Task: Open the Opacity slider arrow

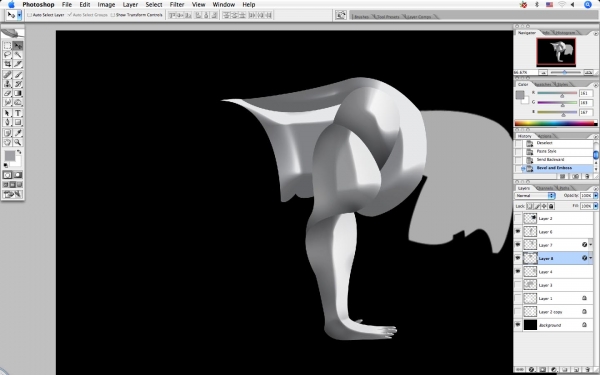Action: click(x=595, y=196)
